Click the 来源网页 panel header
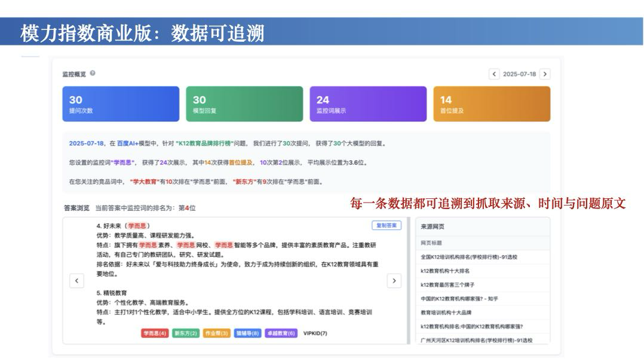Screen dimensions: 644x362 coord(483,226)
